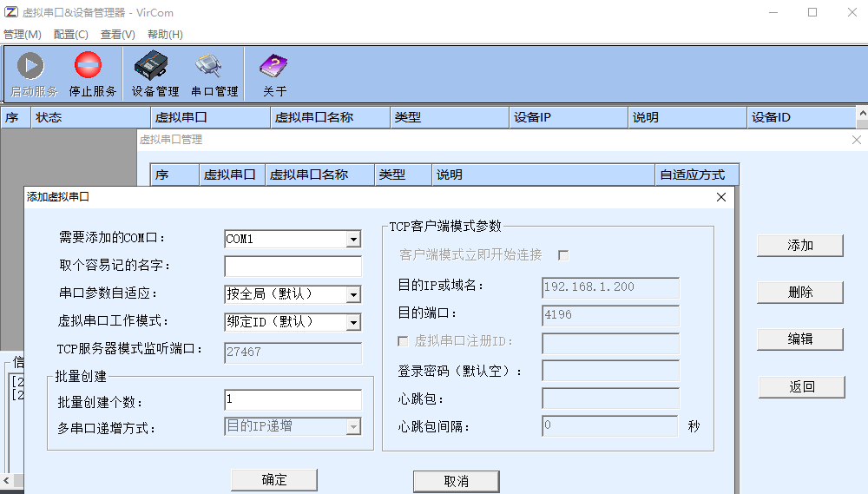Stop the service with the red 停止服务 icon
This screenshot has width=868, height=494.
(x=92, y=74)
